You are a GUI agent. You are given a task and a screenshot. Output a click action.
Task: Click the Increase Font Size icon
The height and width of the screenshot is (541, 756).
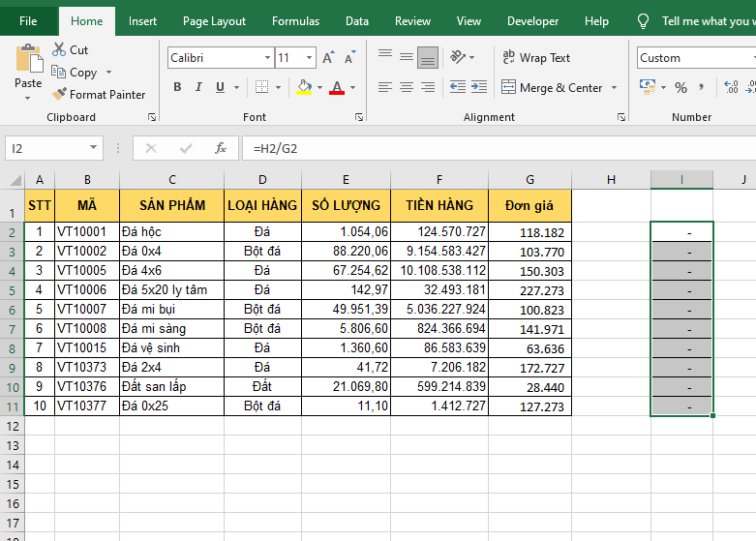pyautogui.click(x=329, y=58)
